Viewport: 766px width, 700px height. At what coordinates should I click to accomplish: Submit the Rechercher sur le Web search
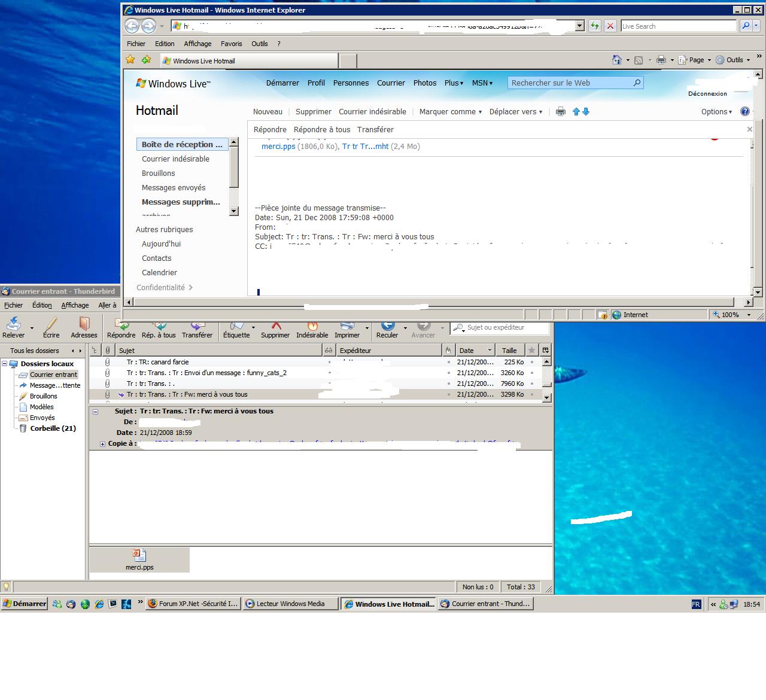coord(637,83)
